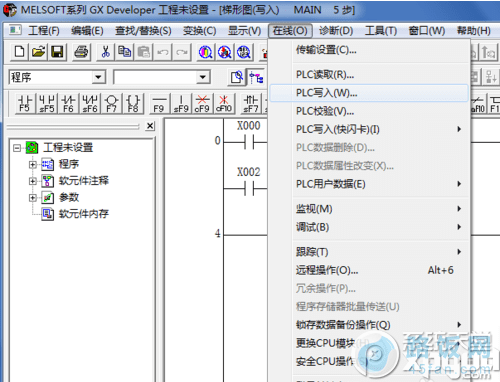500x382 pixels.
Task: Open the 监视(M) submenu
Action: 369,209
